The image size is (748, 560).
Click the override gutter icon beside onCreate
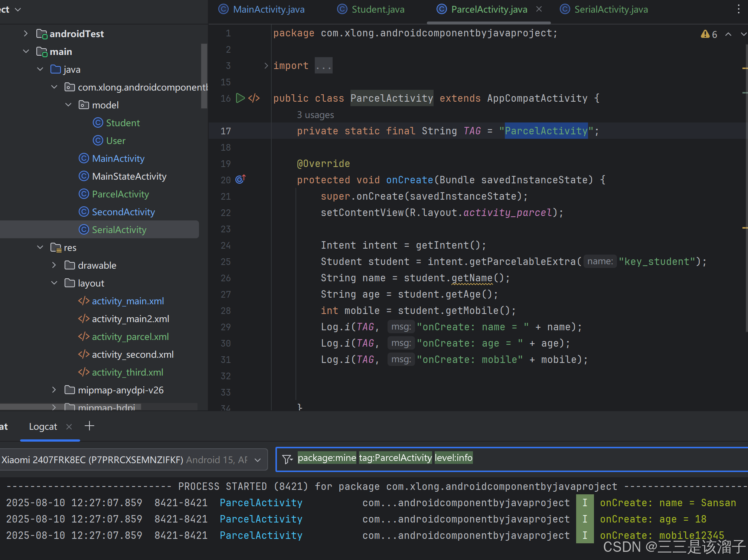tap(241, 180)
